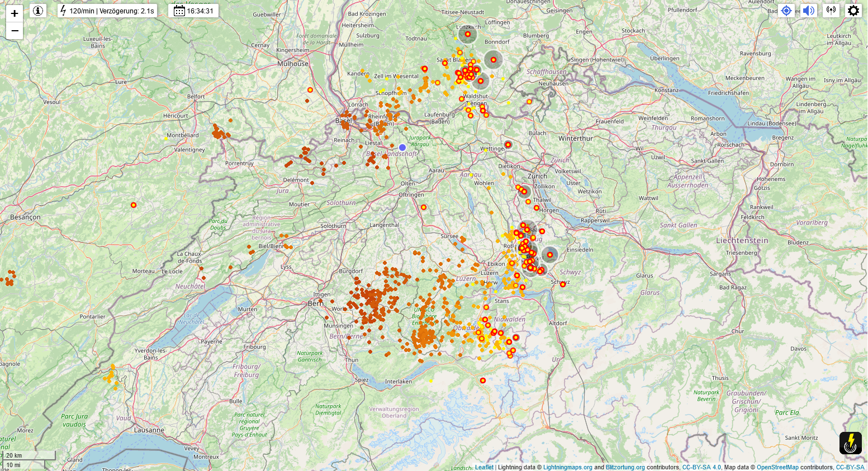
Task: Click the Chur city label
Action: tap(738, 331)
